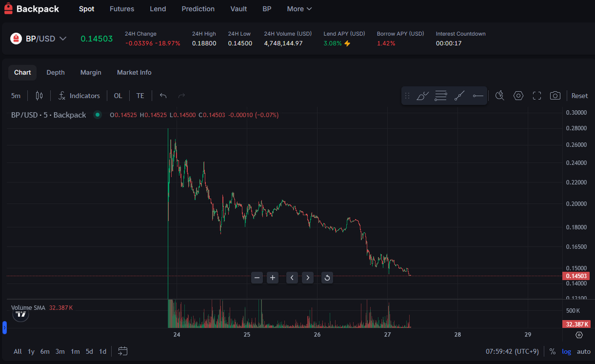Click the date label 27 on time axis
The height and width of the screenshot is (364, 595).
click(388, 335)
